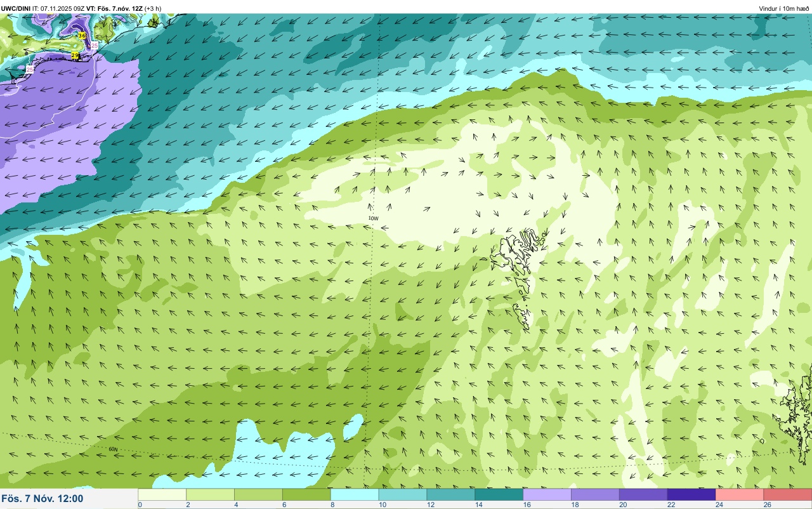Click the '60N' latitude label

coord(113,449)
